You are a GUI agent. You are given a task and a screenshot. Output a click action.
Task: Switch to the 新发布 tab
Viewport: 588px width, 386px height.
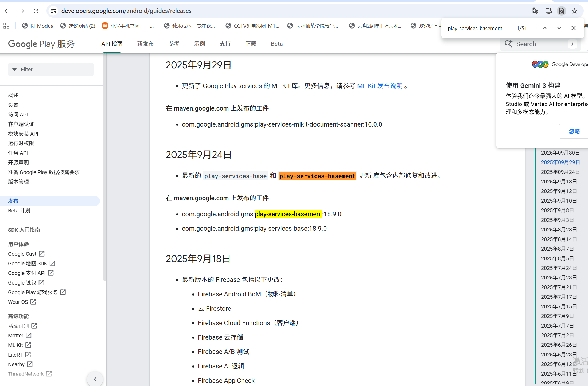145,44
